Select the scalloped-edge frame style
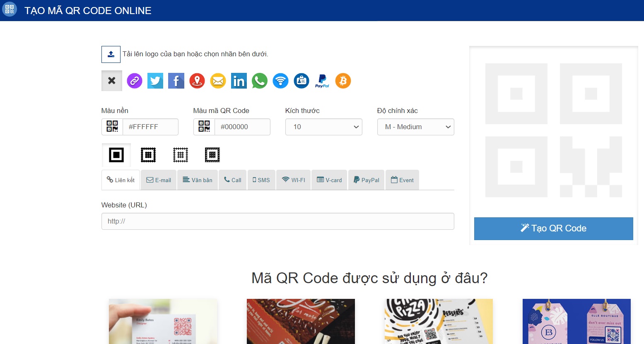644x344 pixels. 148,155
